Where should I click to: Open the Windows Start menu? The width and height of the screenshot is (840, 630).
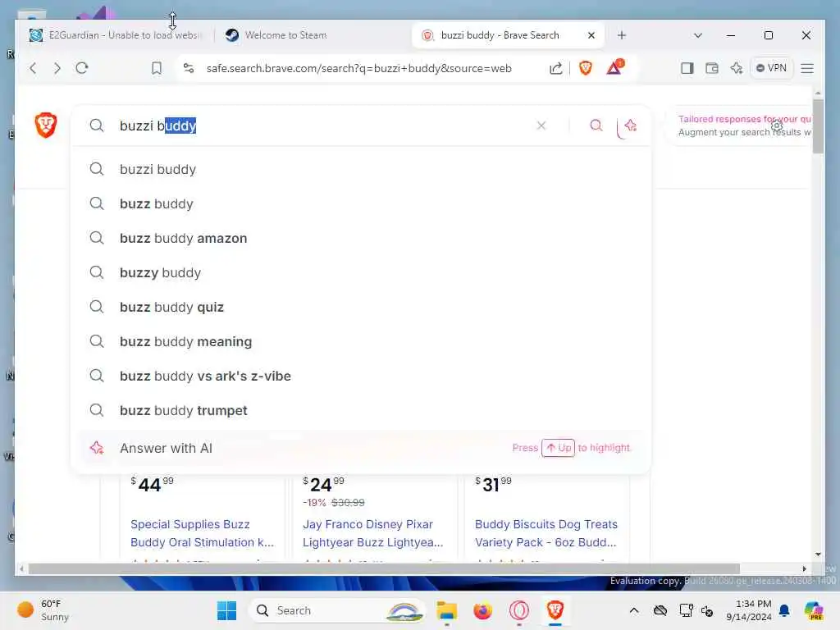pos(226,610)
